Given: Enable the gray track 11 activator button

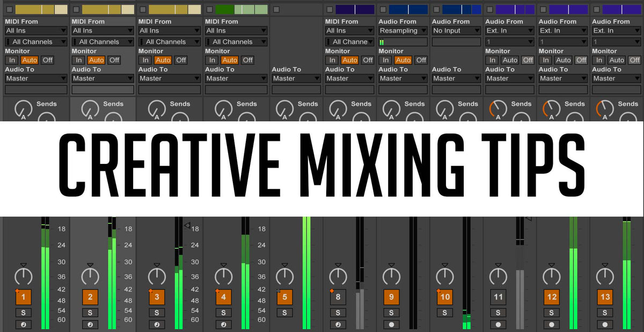Looking at the screenshot, I should [498, 297].
